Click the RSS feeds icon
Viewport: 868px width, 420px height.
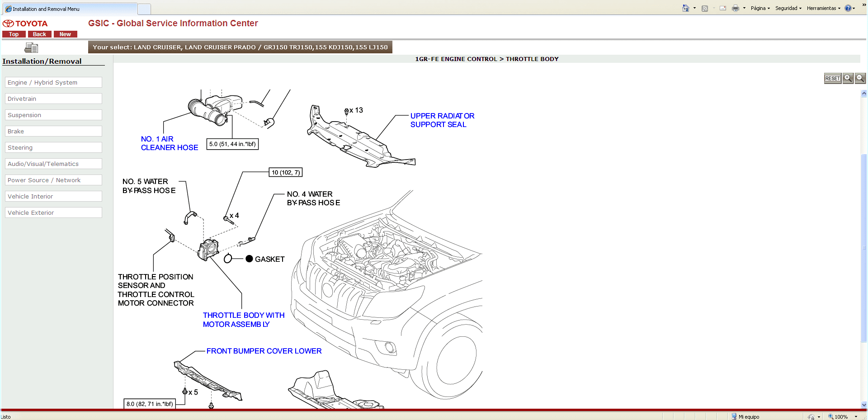click(x=705, y=8)
